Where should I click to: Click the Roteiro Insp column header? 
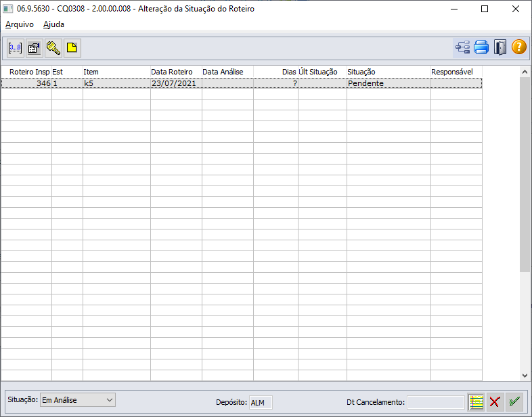coord(26,72)
